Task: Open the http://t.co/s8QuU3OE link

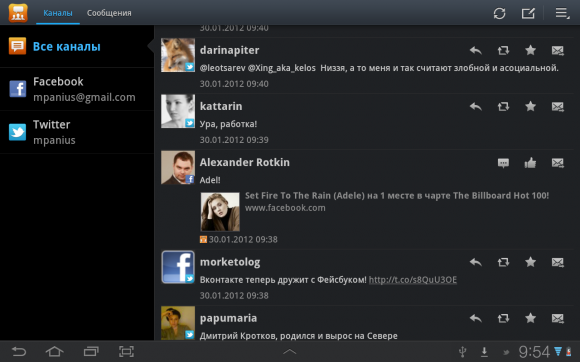Action: pos(413,280)
